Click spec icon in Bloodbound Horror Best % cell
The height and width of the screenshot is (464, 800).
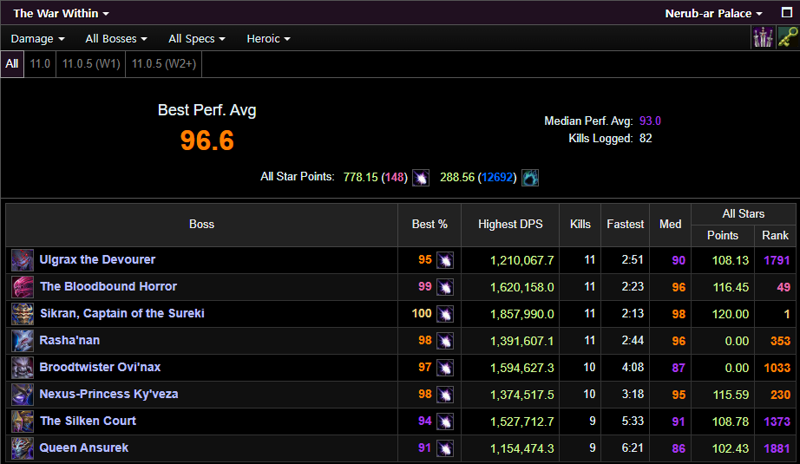click(445, 287)
